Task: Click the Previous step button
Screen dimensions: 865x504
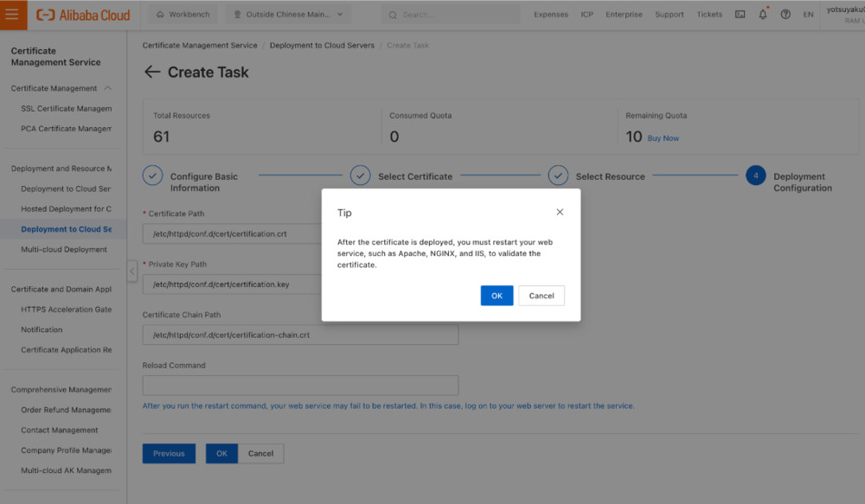Action: click(169, 453)
